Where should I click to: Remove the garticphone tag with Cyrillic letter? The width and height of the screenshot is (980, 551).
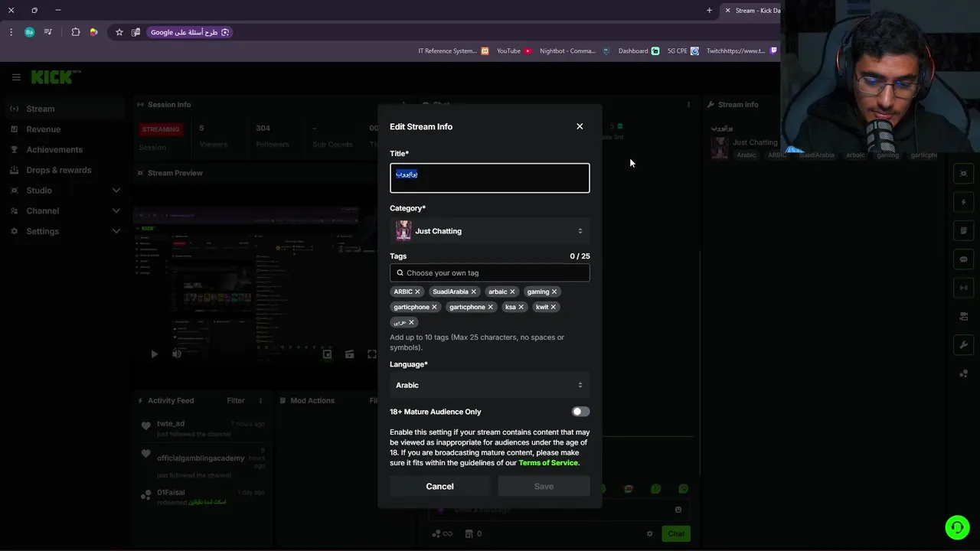[x=490, y=307]
